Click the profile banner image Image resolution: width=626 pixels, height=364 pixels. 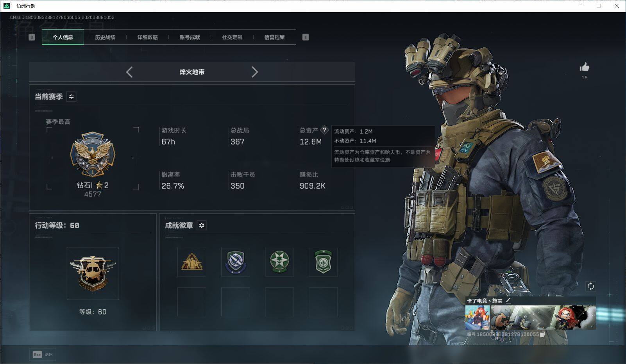point(543,318)
